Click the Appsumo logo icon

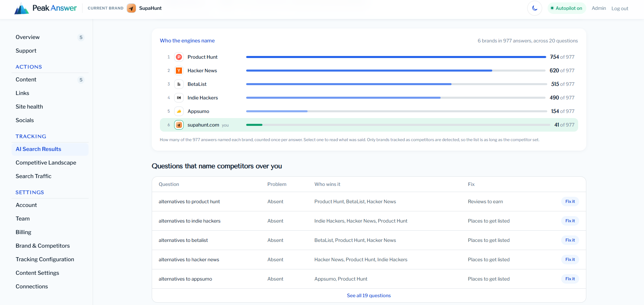point(179,111)
